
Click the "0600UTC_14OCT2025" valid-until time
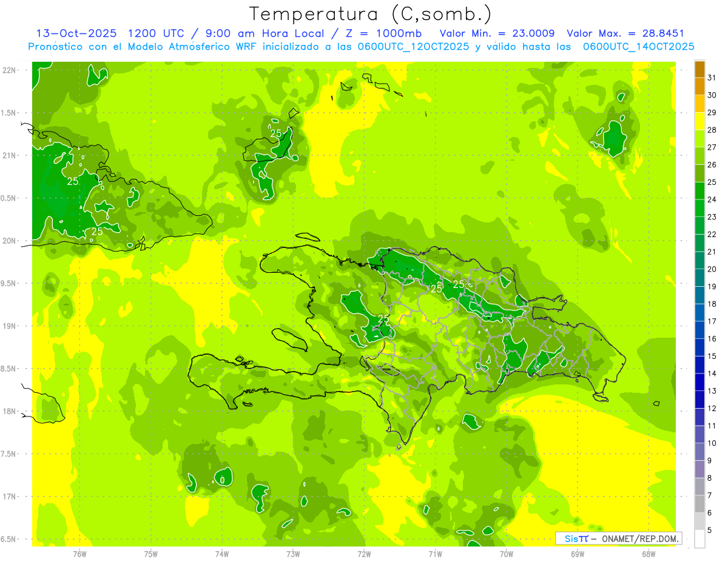coord(638,47)
